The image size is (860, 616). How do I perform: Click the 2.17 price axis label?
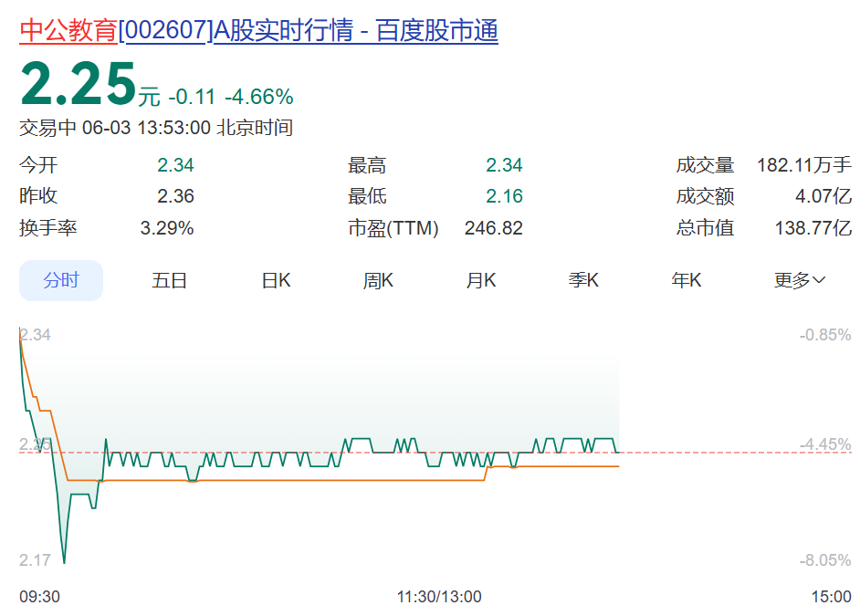[x=35, y=560]
